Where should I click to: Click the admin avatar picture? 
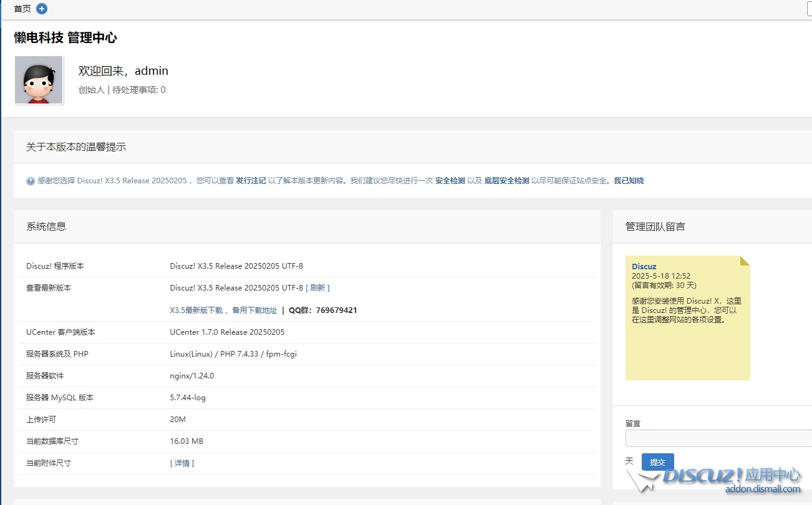point(39,80)
